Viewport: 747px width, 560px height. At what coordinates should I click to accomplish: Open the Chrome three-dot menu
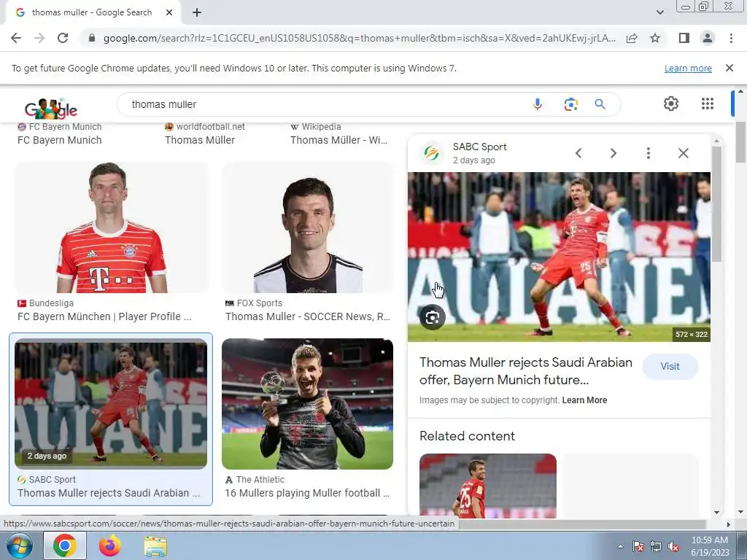click(x=731, y=38)
